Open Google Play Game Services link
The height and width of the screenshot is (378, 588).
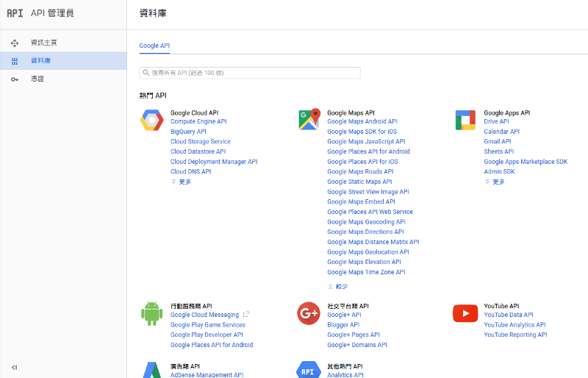[208, 325]
